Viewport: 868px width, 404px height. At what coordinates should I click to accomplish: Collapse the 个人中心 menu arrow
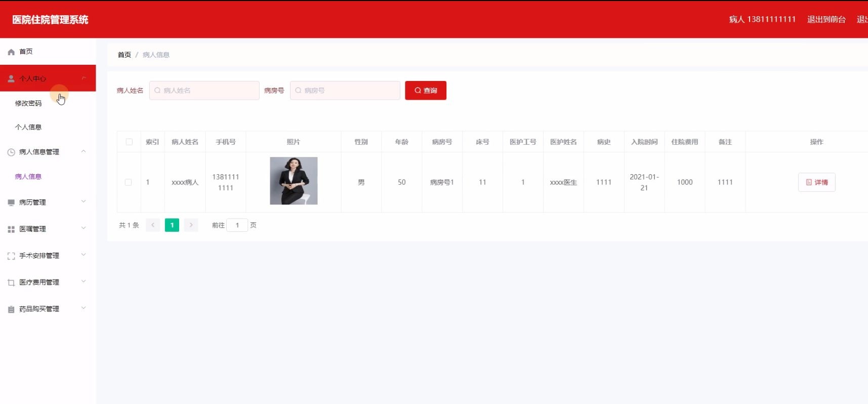(x=84, y=78)
